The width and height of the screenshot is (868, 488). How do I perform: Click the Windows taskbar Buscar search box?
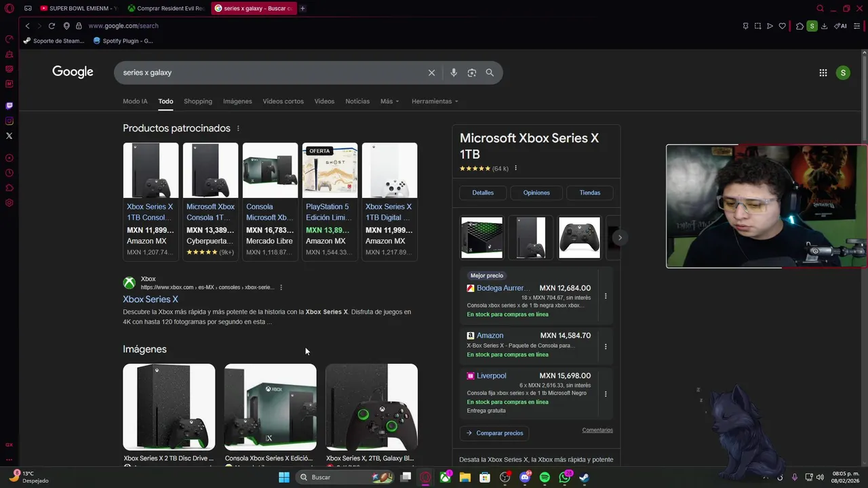tap(345, 477)
